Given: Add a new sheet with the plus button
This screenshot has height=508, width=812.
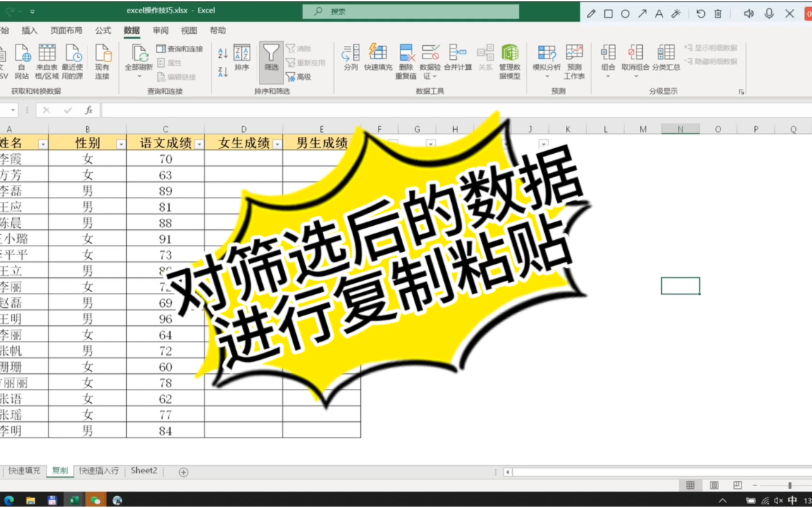Looking at the screenshot, I should pyautogui.click(x=183, y=471).
